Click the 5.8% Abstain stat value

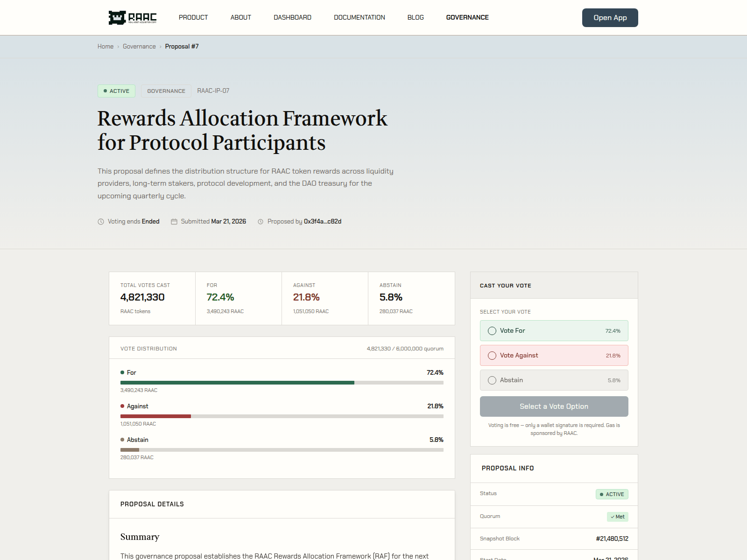point(391,297)
